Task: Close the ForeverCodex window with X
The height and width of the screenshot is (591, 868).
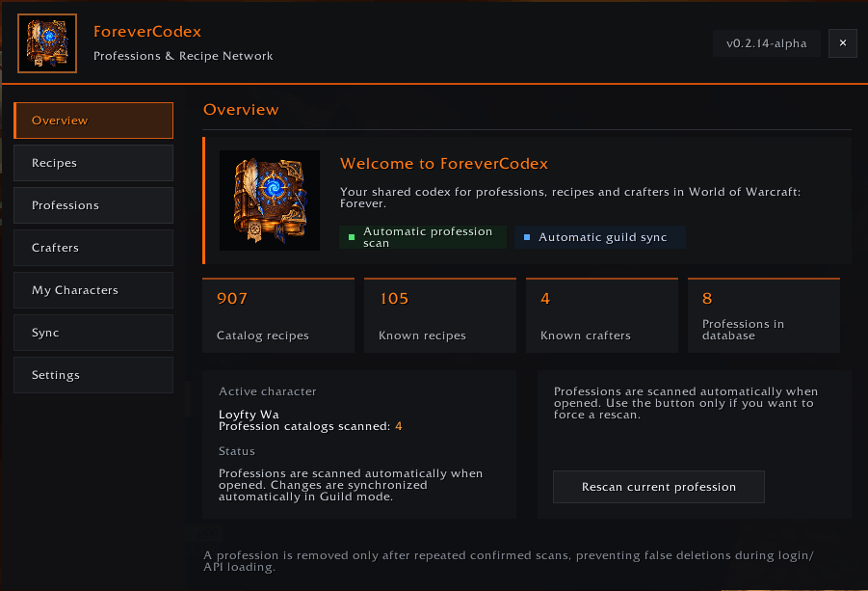Action: 843,43
